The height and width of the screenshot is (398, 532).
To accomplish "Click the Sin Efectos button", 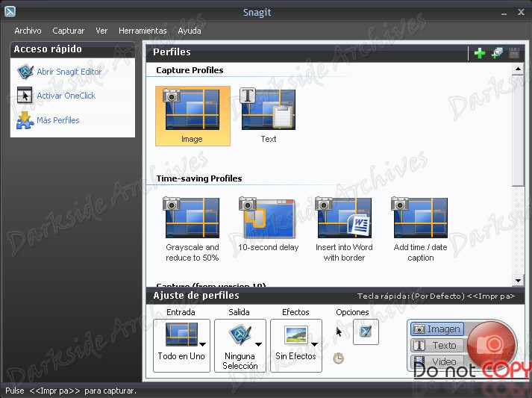I will (x=296, y=346).
